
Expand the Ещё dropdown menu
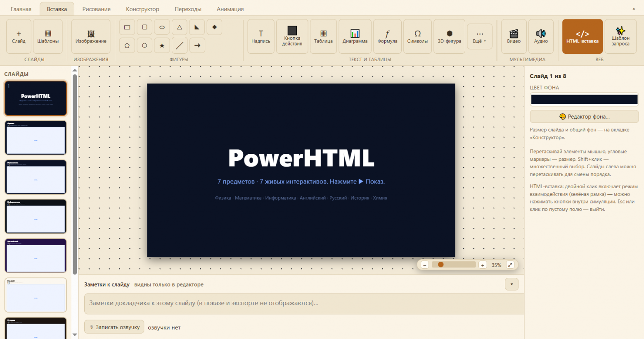(480, 36)
